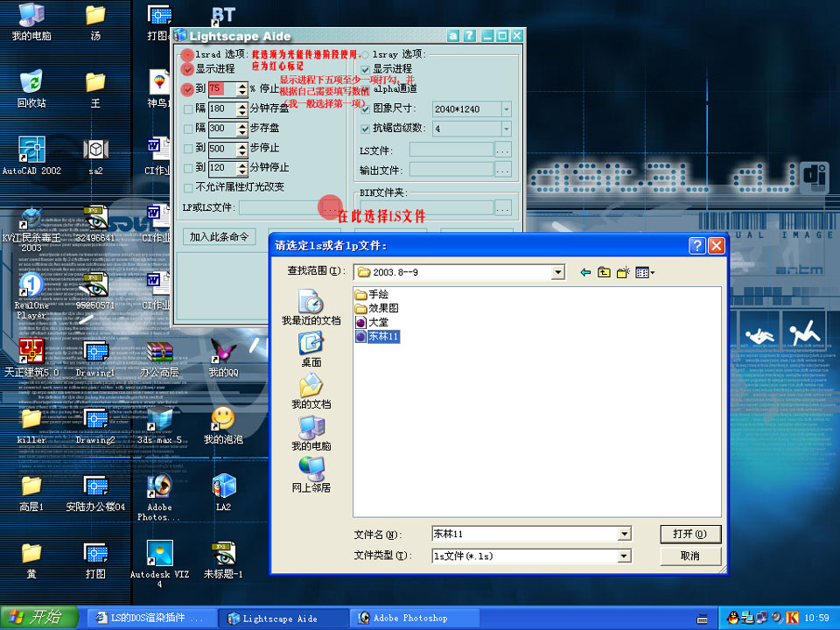Select the 大堂 file in list
The height and width of the screenshot is (630, 840).
372,323
